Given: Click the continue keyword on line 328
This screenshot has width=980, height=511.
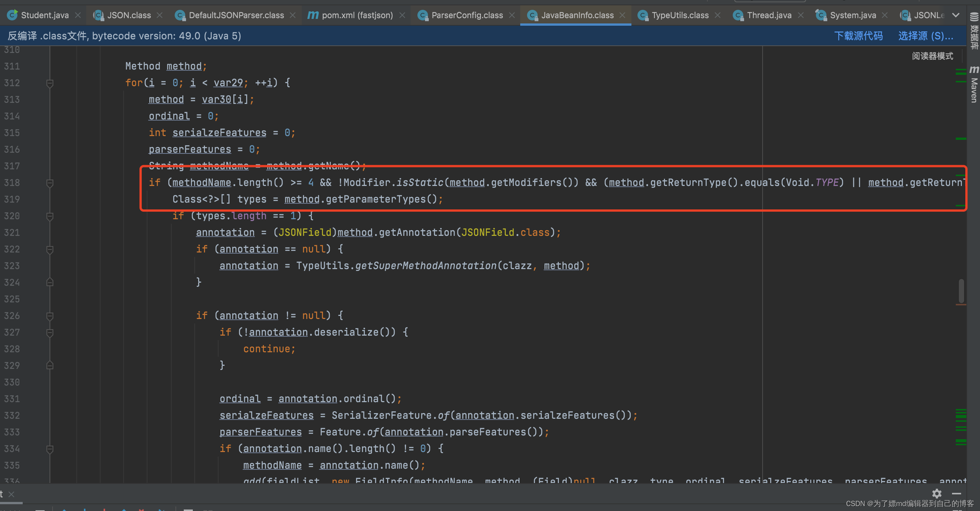Looking at the screenshot, I should [x=266, y=349].
